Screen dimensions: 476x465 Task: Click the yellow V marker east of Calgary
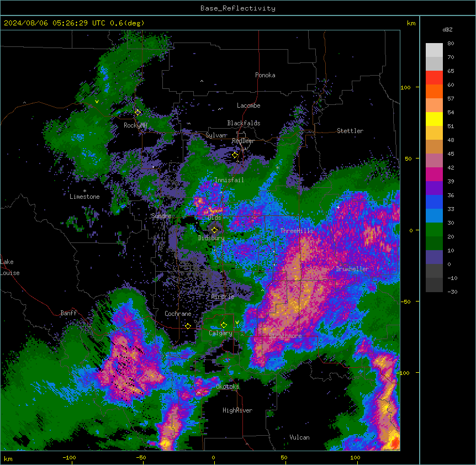click(x=237, y=323)
